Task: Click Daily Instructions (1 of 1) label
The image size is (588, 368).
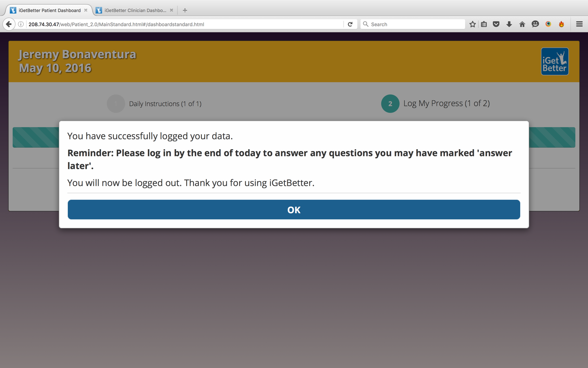Action: coord(165,104)
